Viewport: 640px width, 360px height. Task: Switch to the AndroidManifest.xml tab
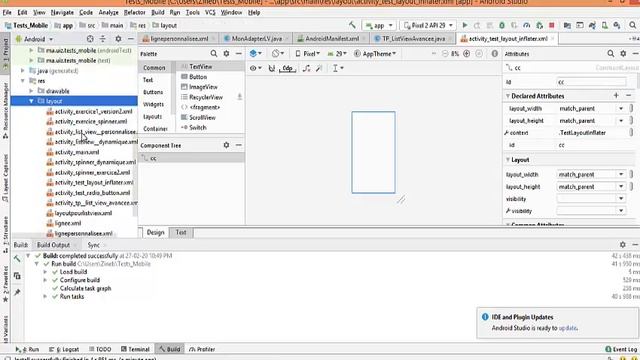point(332,39)
